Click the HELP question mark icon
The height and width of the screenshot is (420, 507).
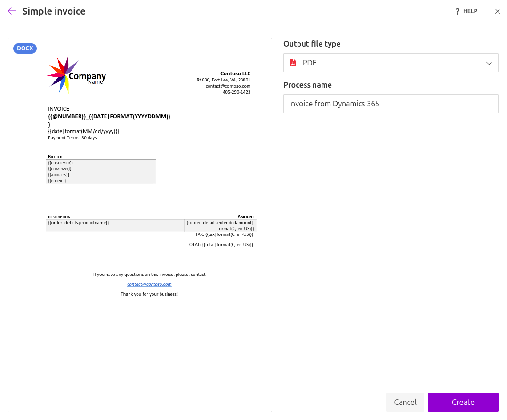click(x=457, y=12)
